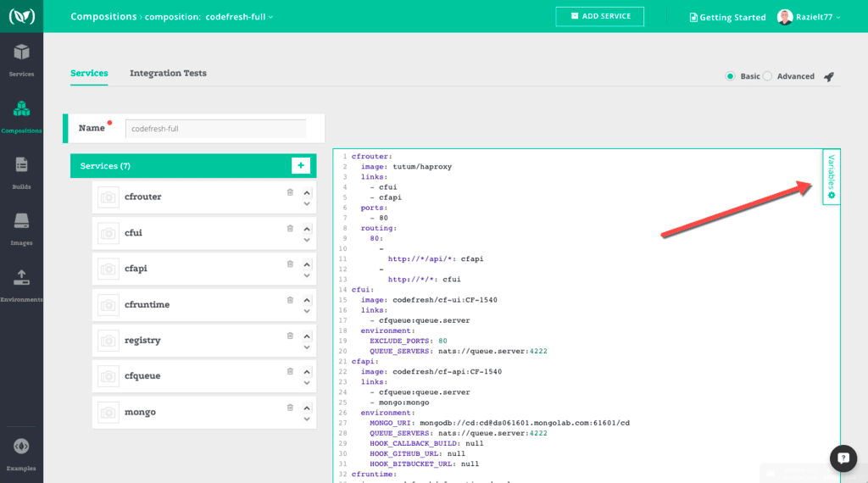Image resolution: width=868 pixels, height=483 pixels.
Task: Click the composition Name input field
Action: coord(215,129)
